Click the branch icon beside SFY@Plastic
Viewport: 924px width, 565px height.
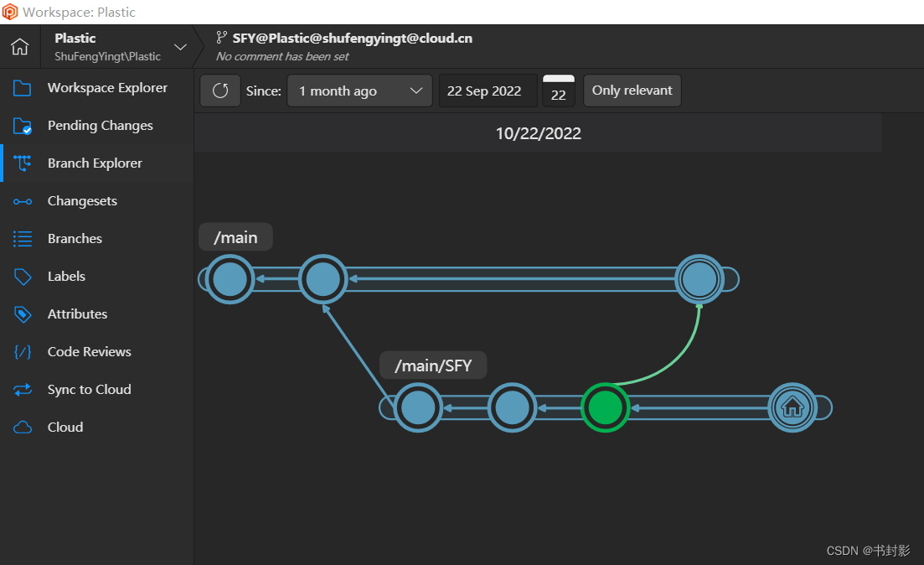pyautogui.click(x=221, y=38)
